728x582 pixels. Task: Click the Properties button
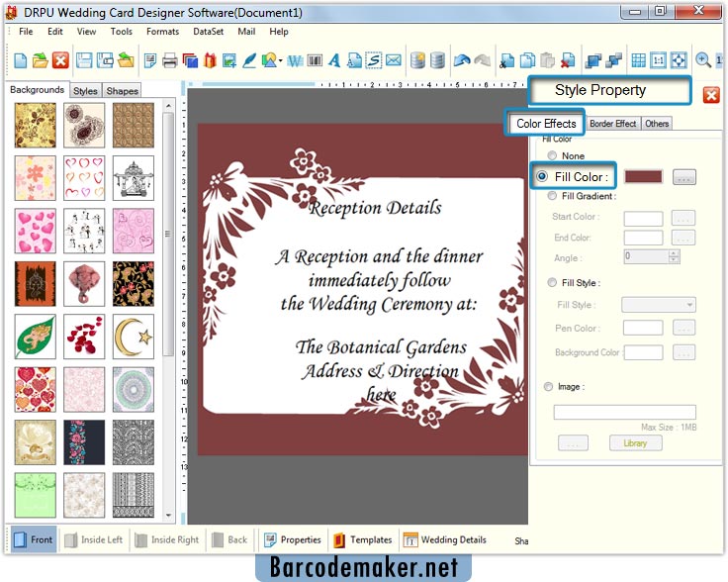click(x=292, y=539)
